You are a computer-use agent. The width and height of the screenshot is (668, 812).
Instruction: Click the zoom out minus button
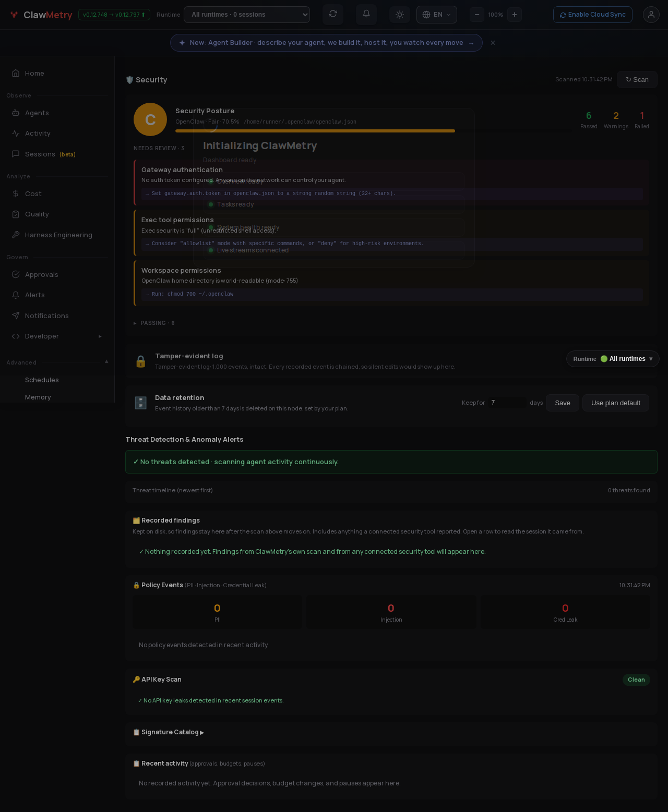pyautogui.click(x=477, y=15)
